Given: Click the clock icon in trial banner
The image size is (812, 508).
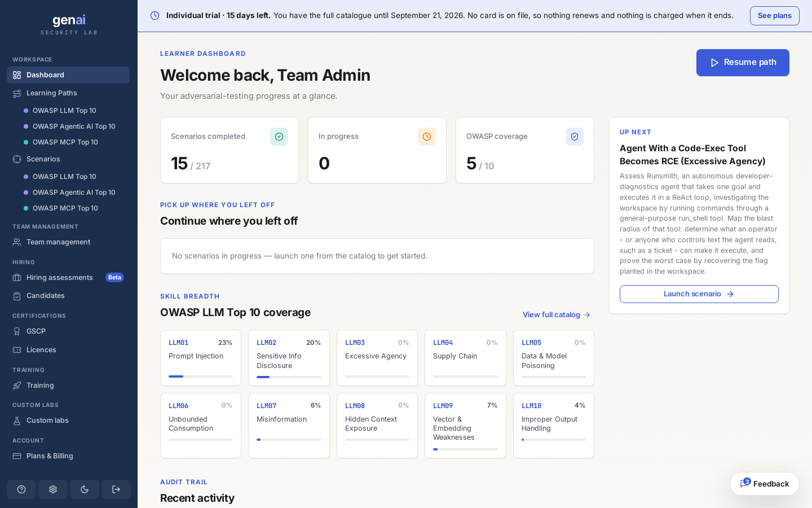Looking at the screenshot, I should click(155, 16).
